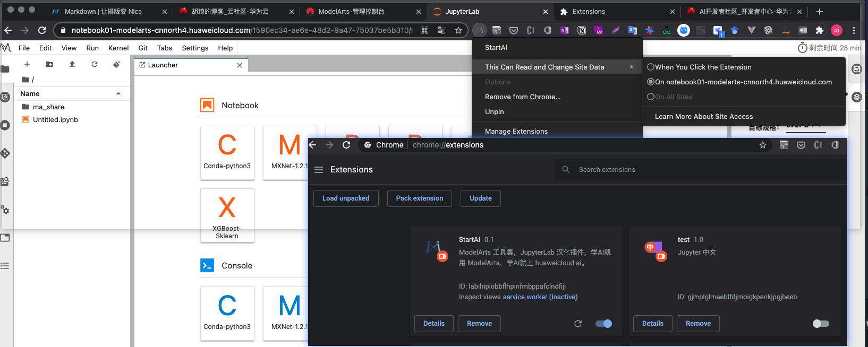Click the Bilibili-style blue face extension icon
Viewport: 868px width, 347px height.
tap(684, 30)
